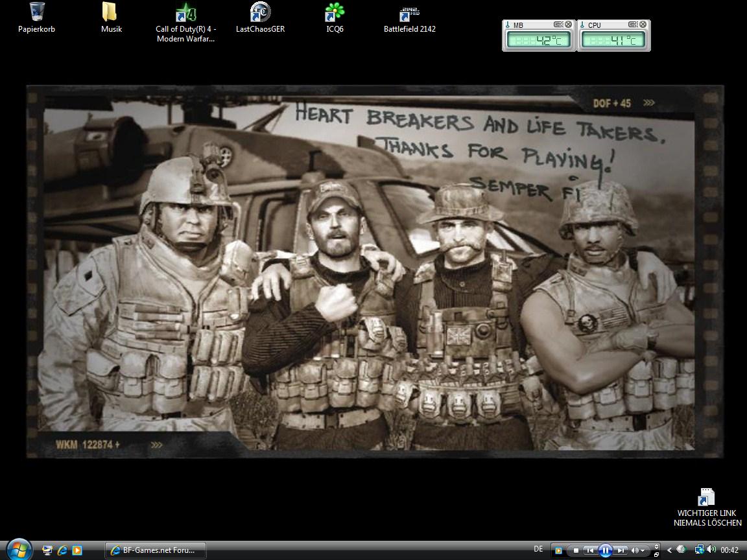The height and width of the screenshot is (560, 747).
Task: Start the ICQ6 shortcut
Action: click(335, 18)
